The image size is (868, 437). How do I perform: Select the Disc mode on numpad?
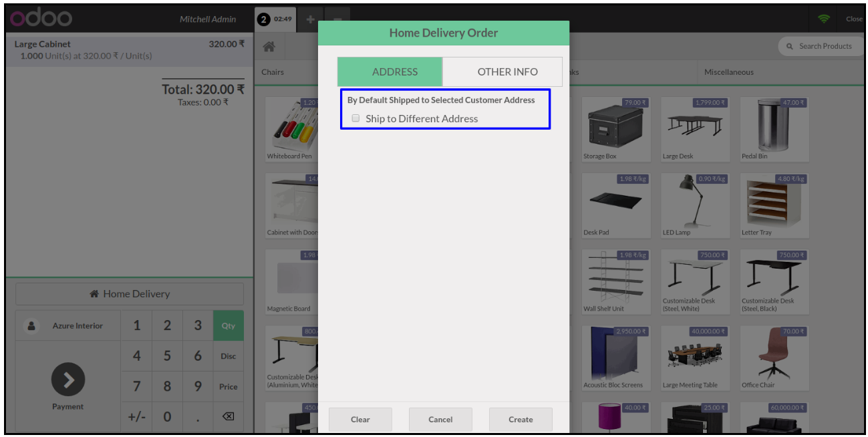pyautogui.click(x=229, y=356)
